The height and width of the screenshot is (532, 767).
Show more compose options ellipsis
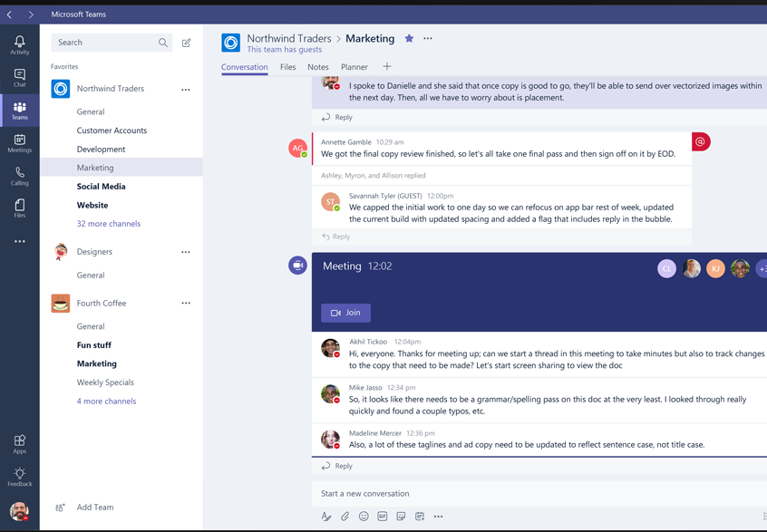(438, 517)
